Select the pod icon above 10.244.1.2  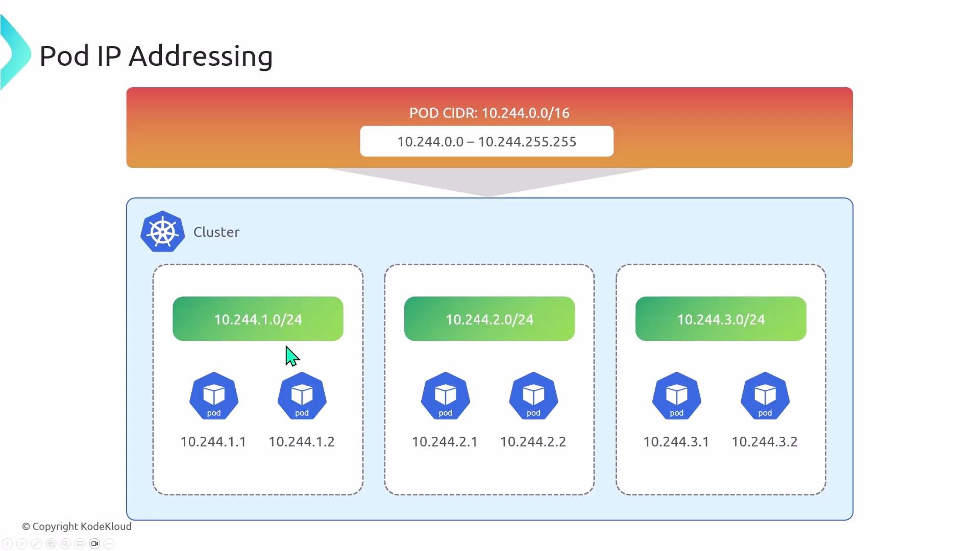(302, 396)
